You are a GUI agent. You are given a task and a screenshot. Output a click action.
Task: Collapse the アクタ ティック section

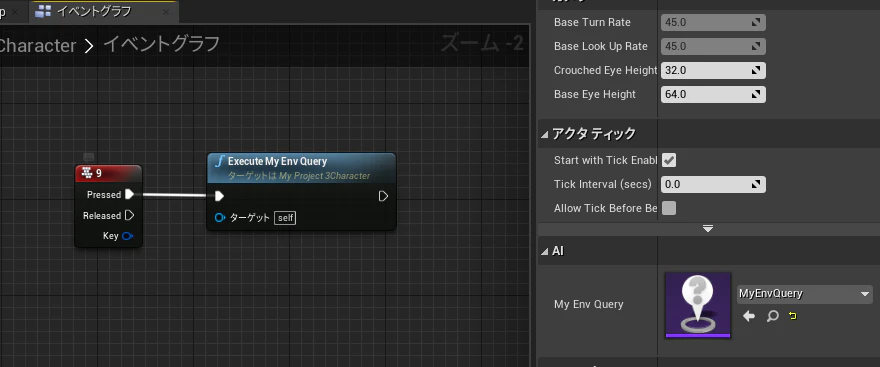point(544,134)
